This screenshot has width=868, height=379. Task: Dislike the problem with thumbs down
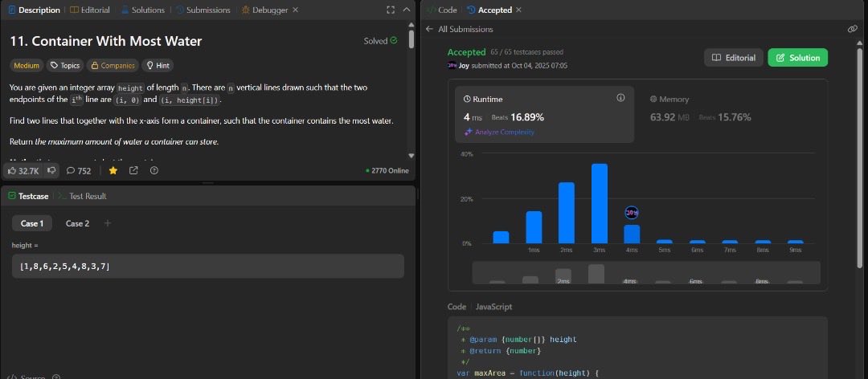pyautogui.click(x=51, y=171)
